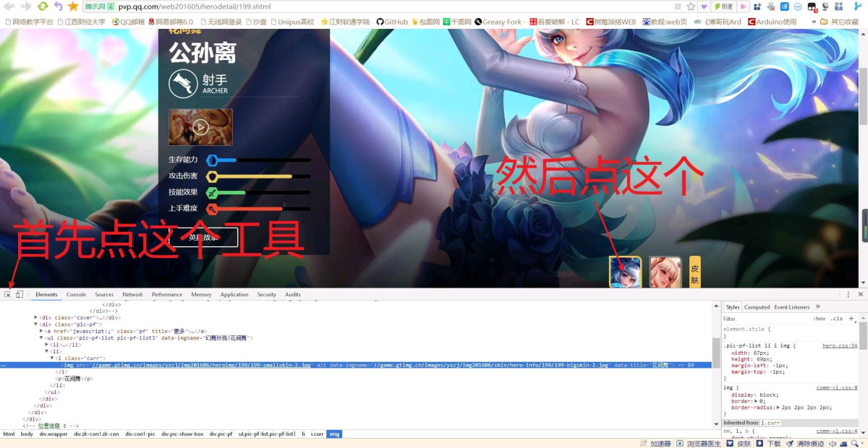
Task: Expand the a class="pf" anchor node
Action: coord(41,331)
